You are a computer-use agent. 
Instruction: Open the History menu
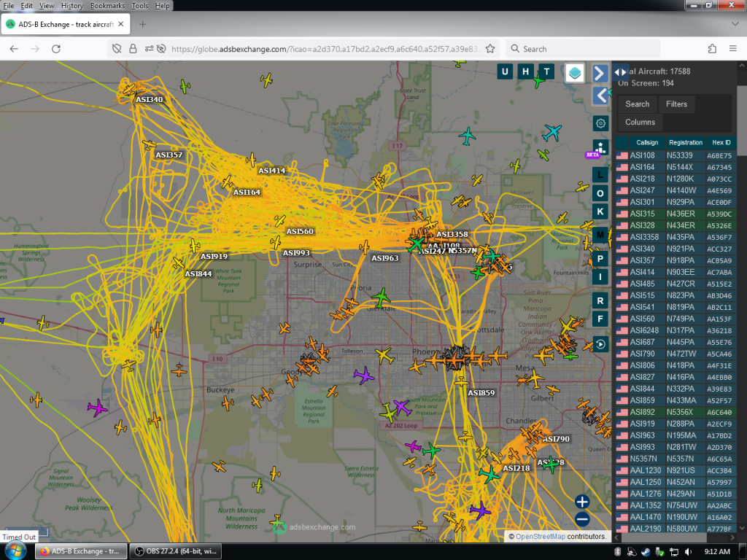click(72, 6)
